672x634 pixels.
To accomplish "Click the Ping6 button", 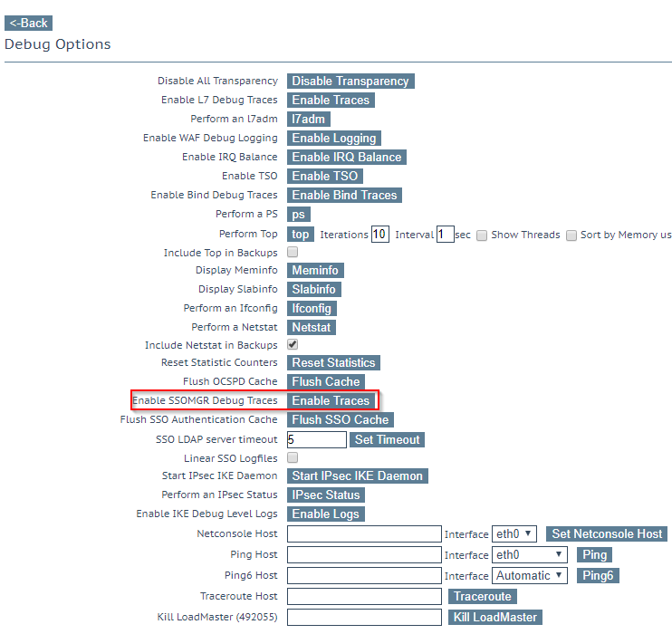I will pyautogui.click(x=598, y=576).
